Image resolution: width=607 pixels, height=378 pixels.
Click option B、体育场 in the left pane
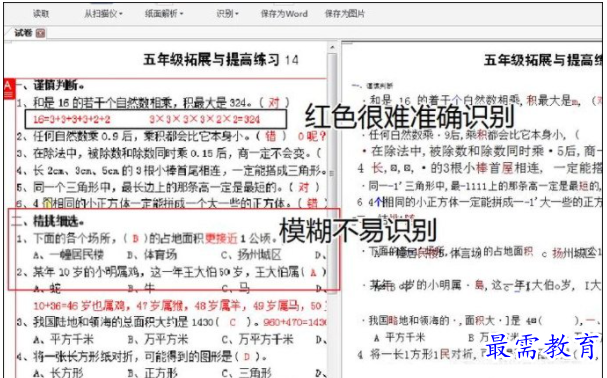point(152,254)
